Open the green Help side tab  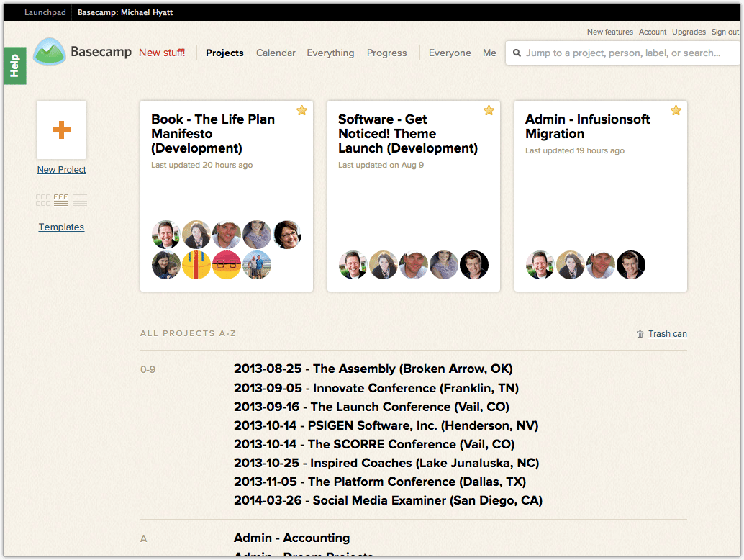14,66
